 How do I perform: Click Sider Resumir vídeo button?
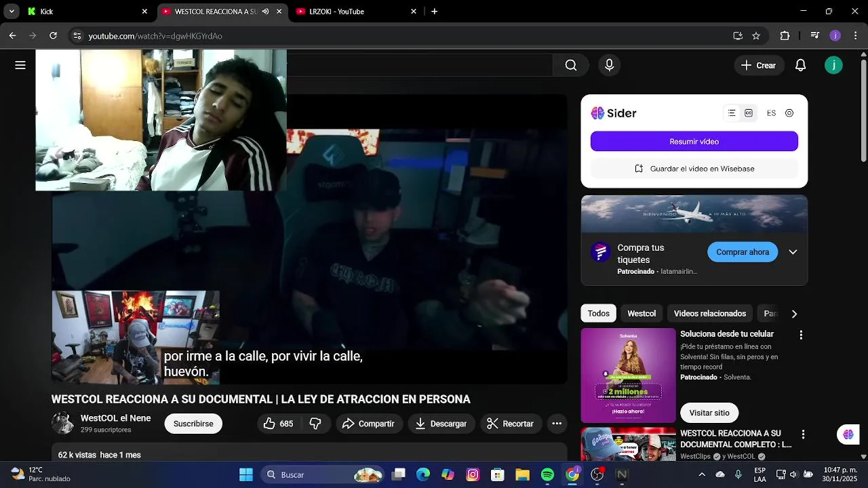tap(694, 142)
